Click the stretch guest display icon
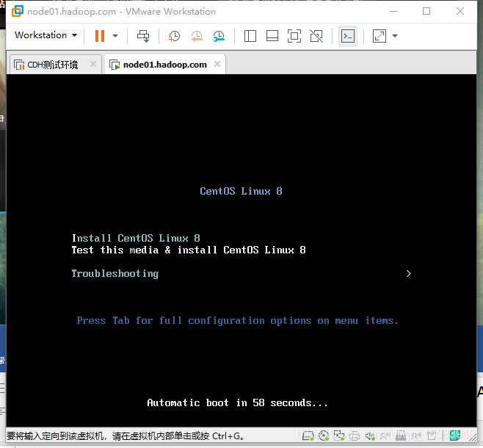The height and width of the screenshot is (448, 483). pos(379,36)
